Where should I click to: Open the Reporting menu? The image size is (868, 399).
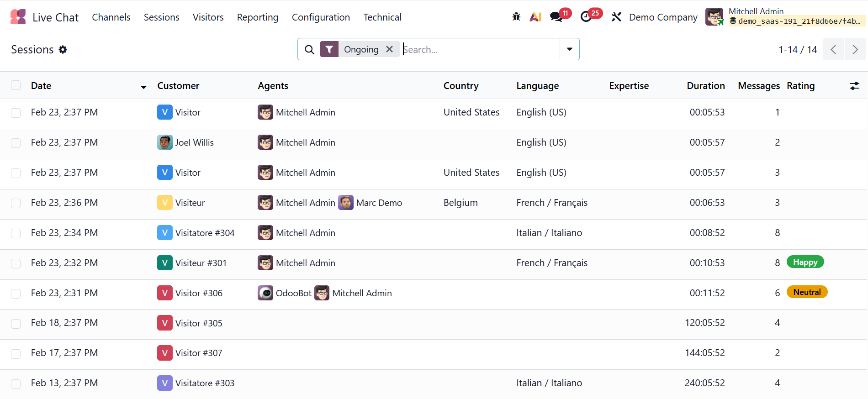click(258, 17)
